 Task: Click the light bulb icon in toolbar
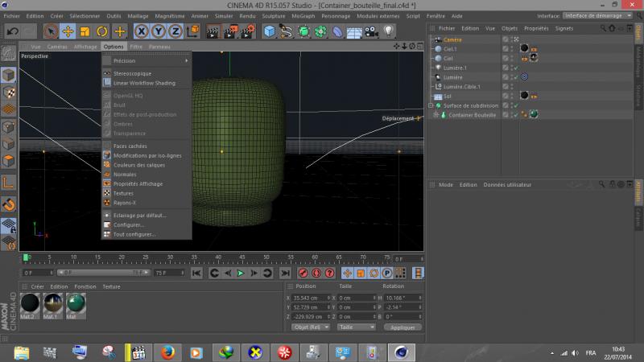pos(388,31)
